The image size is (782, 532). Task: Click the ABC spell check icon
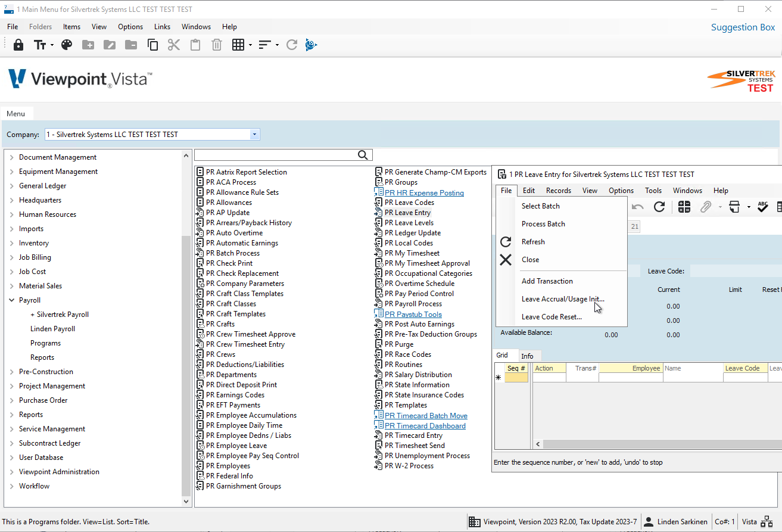click(x=763, y=207)
